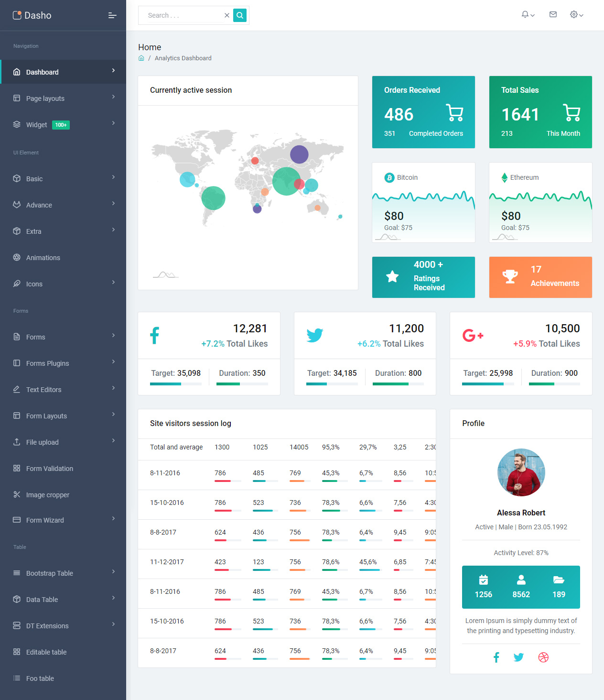Open the Form Validation menu item

coord(63,469)
